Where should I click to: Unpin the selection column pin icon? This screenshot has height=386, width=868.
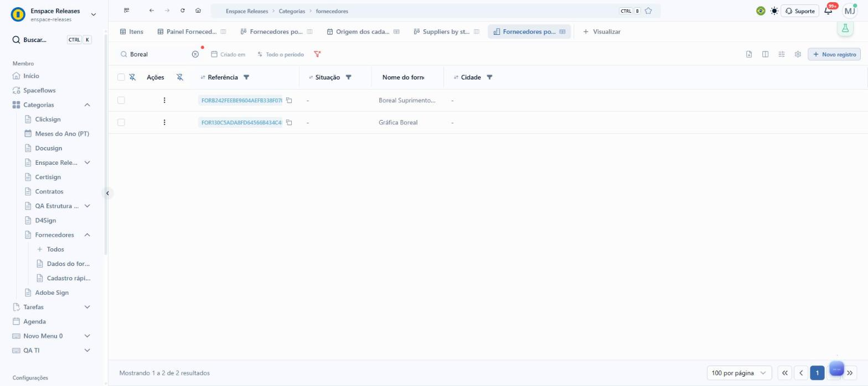coord(132,77)
